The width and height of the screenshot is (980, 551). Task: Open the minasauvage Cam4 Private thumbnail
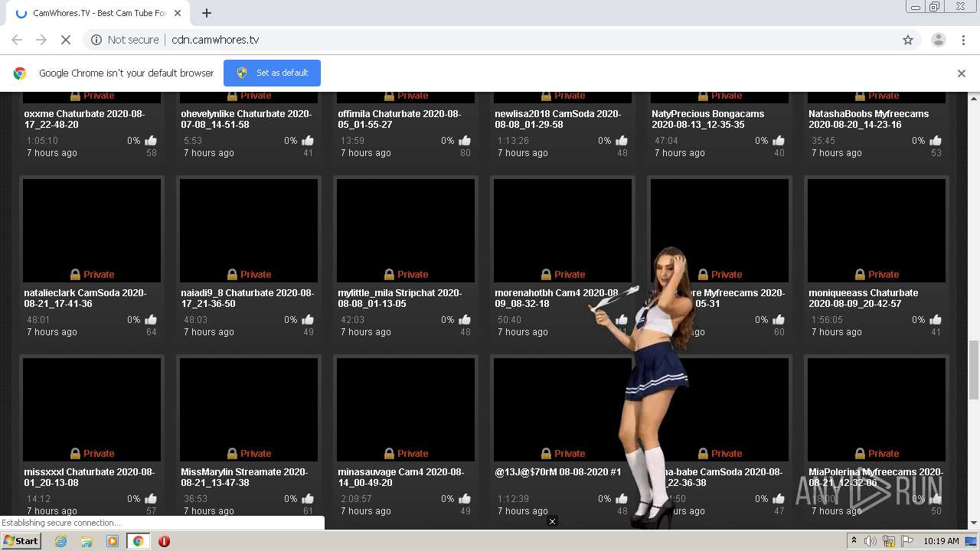406,409
